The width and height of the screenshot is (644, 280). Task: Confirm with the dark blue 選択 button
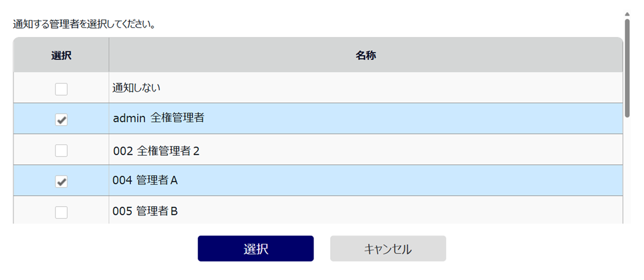[x=256, y=249]
